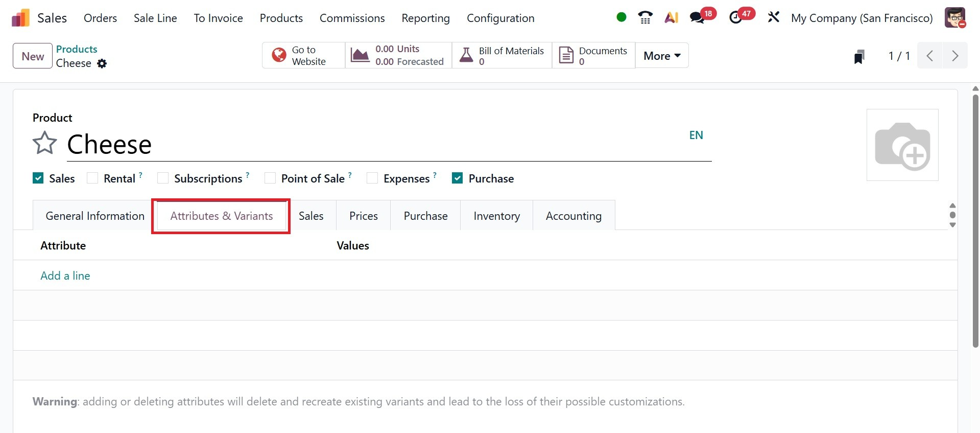The width and height of the screenshot is (980, 433).
Task: Open the activities clock icon with badge 47
Action: (x=735, y=18)
